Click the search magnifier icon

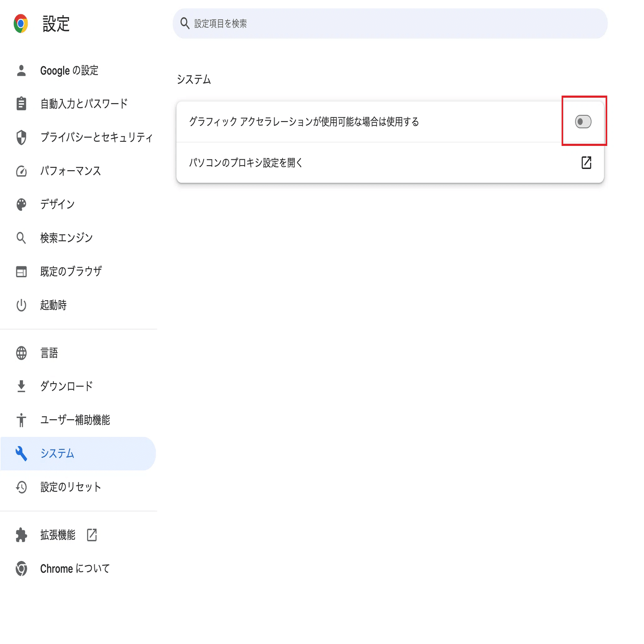click(185, 23)
